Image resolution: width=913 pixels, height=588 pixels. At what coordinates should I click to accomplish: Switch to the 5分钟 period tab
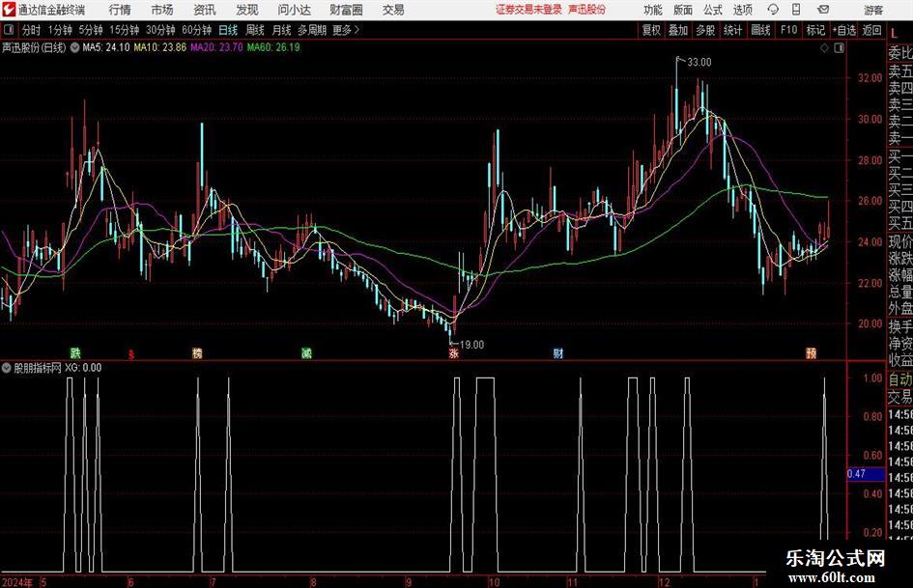pyautogui.click(x=90, y=30)
